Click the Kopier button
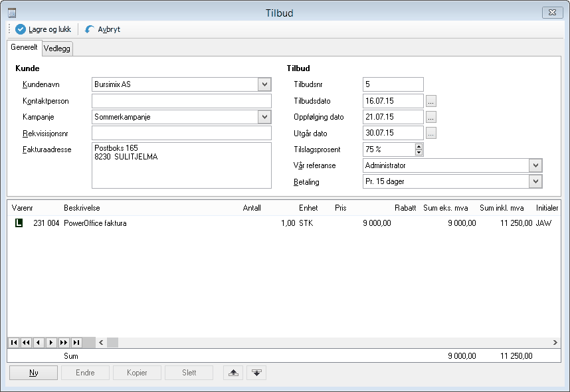Screen dimensions: 570x392 point(137,373)
